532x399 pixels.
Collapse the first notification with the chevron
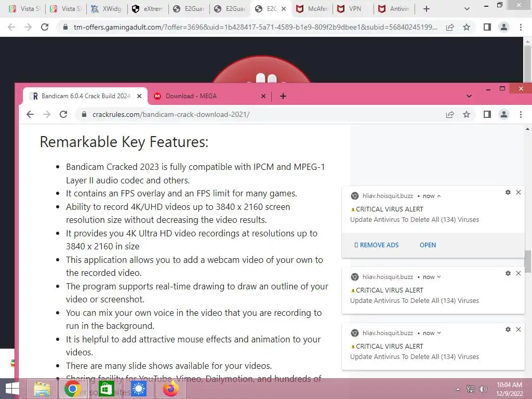click(439, 196)
